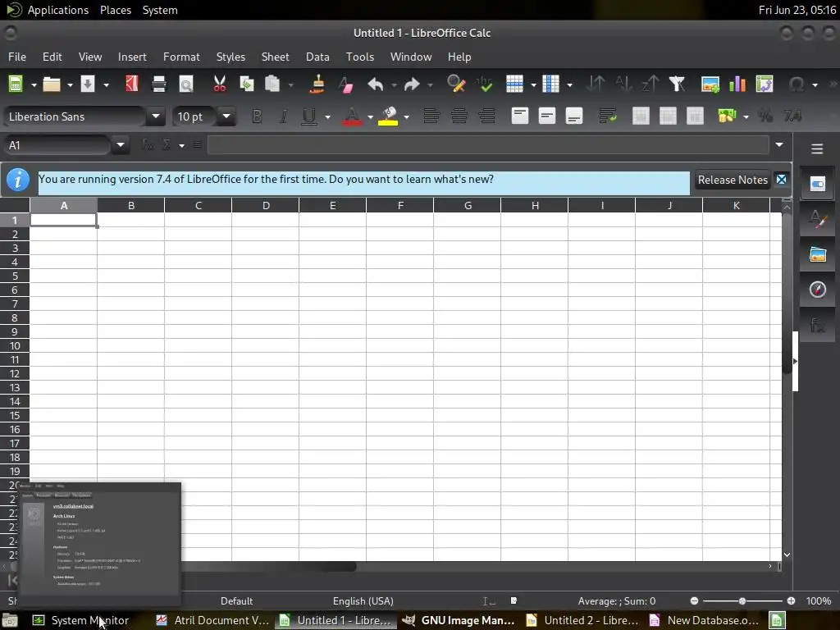Open Sidebar Settings hamburger menu

[x=817, y=149]
